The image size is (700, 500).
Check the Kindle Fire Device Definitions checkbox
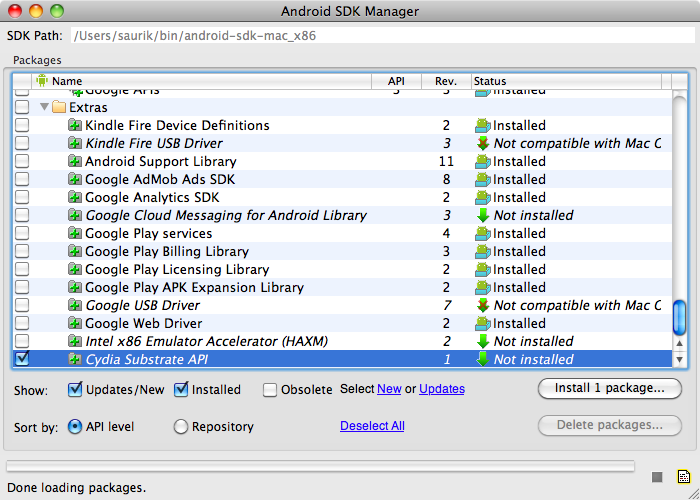[22, 125]
